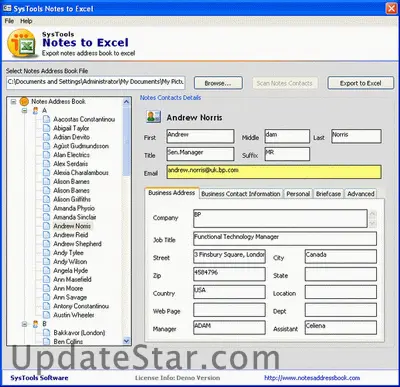
Task: Open the notesaddressbook.com link
Action: click(x=312, y=378)
